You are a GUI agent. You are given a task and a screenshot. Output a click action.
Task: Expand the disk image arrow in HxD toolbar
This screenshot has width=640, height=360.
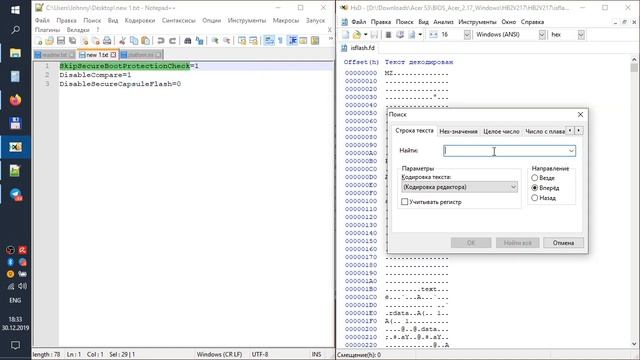(420, 35)
